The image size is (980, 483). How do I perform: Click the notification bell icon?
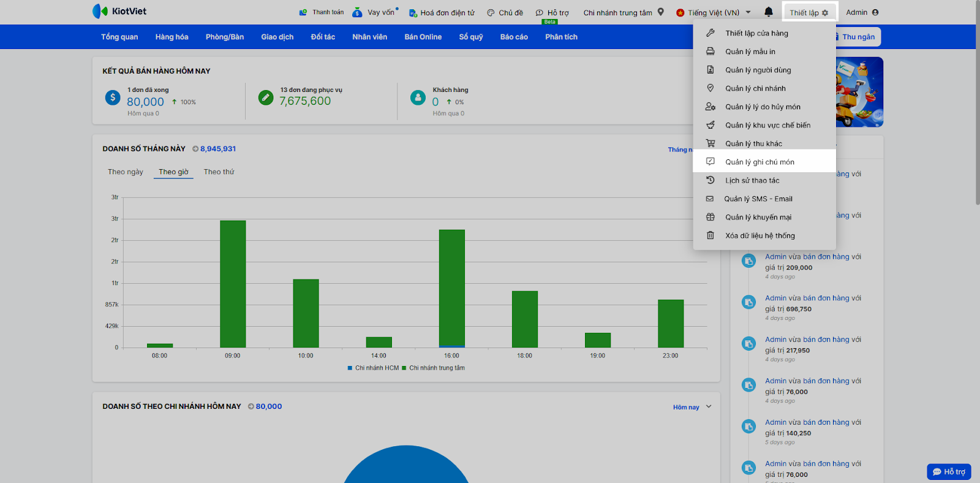click(x=769, y=12)
